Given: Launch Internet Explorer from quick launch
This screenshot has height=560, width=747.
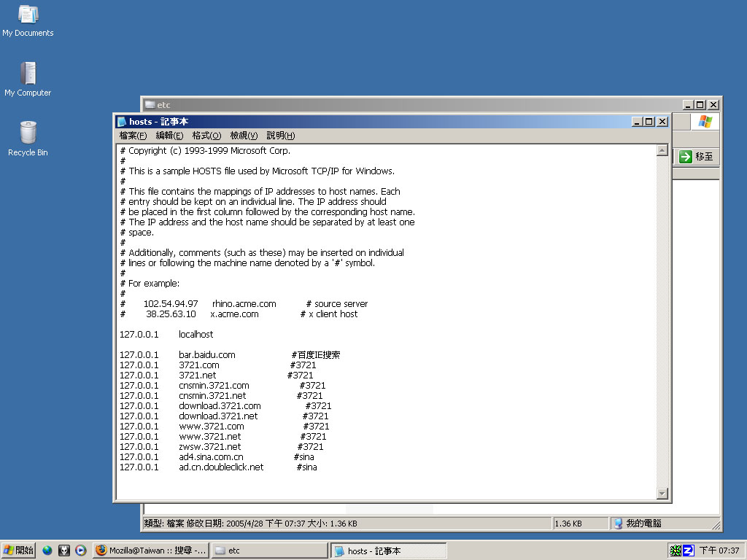Looking at the screenshot, I should click(47, 551).
